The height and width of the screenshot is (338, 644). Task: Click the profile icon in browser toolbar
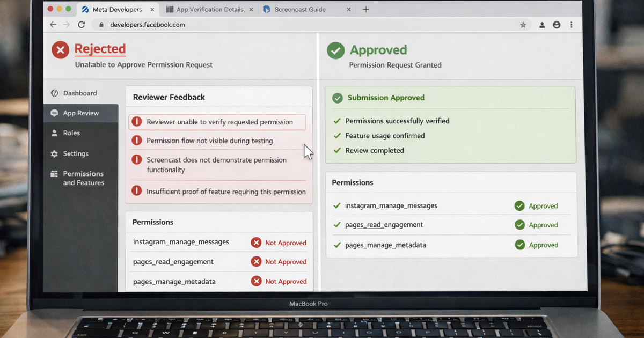click(x=557, y=25)
